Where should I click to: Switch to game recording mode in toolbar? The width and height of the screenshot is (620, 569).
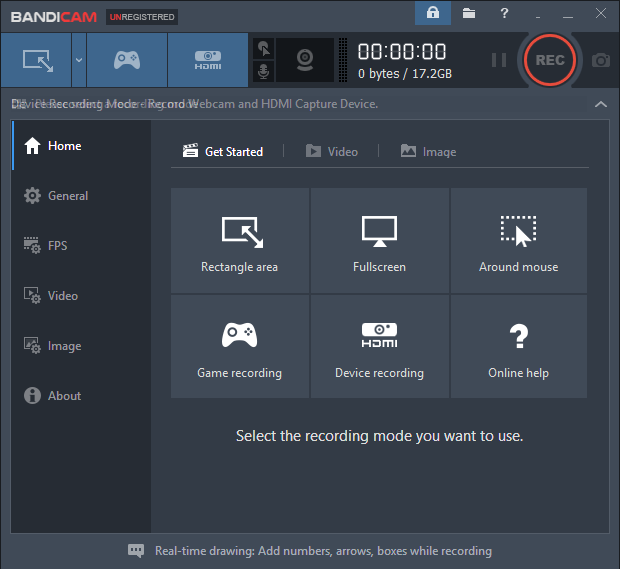[127, 60]
